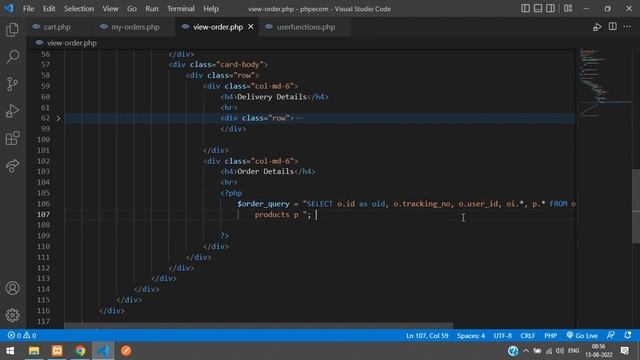Open the Source Control view
Viewport: 640px width, 360px height.
(x=12, y=84)
